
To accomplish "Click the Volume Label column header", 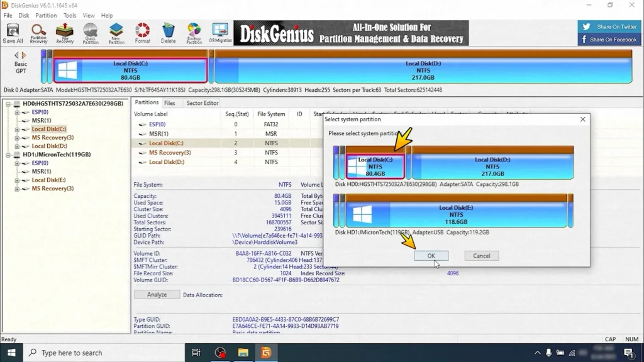I will click(151, 114).
